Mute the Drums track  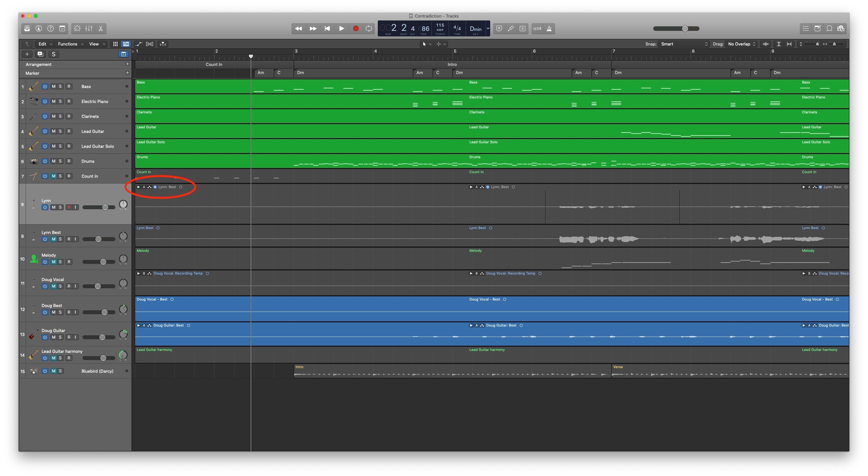click(x=54, y=161)
